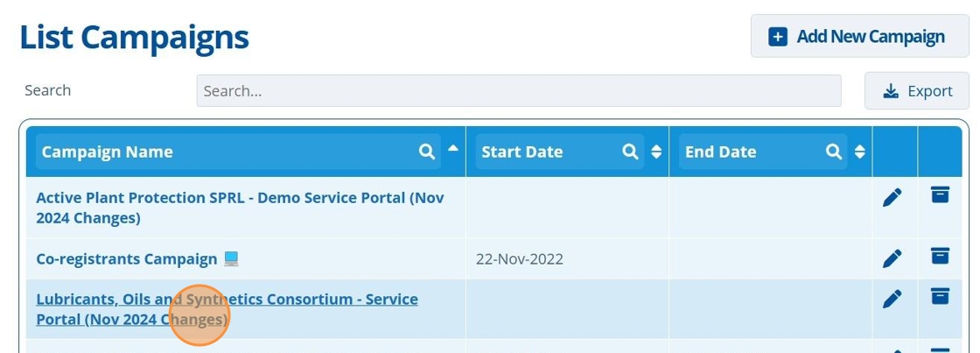Click the Add New Campaign button
The height and width of the screenshot is (353, 980).
click(x=860, y=36)
